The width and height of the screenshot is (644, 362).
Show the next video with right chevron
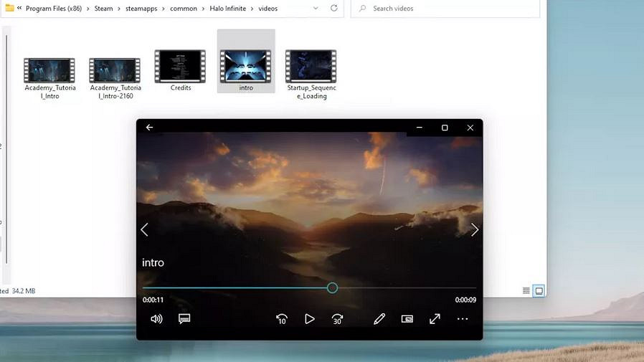[474, 229]
